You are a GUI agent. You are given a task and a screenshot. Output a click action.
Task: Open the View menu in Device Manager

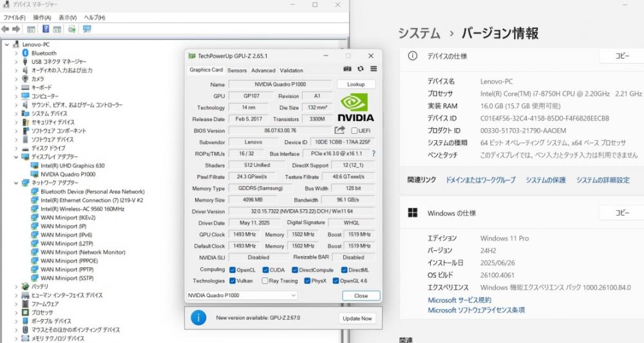point(68,17)
